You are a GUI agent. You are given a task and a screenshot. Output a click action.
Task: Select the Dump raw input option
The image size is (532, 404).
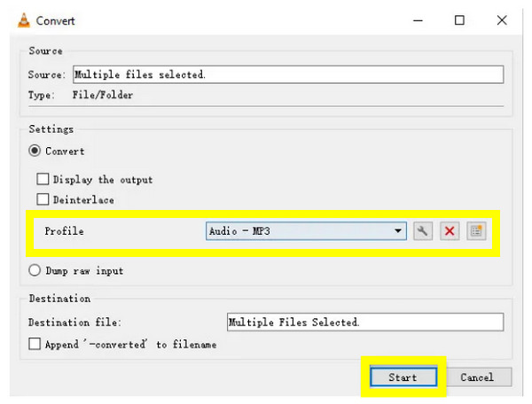[x=35, y=270]
